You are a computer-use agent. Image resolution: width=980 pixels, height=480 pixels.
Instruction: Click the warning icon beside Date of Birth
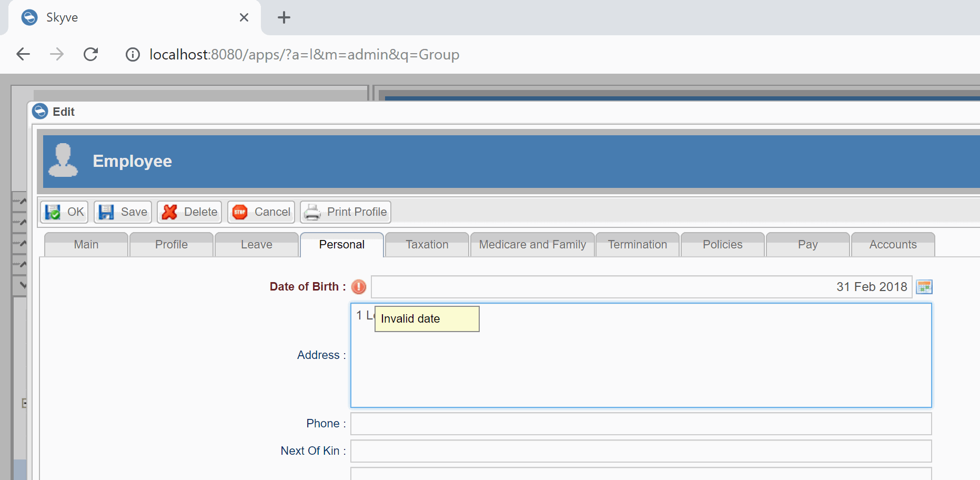(358, 287)
